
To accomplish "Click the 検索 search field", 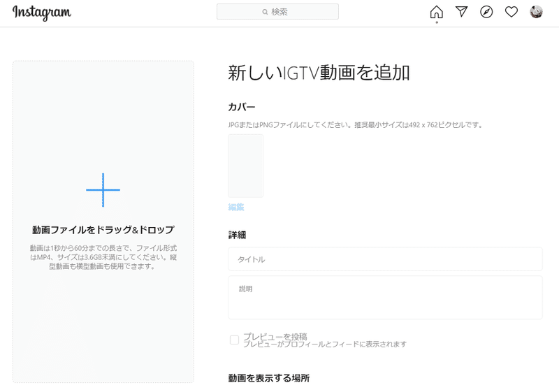I will [x=277, y=12].
